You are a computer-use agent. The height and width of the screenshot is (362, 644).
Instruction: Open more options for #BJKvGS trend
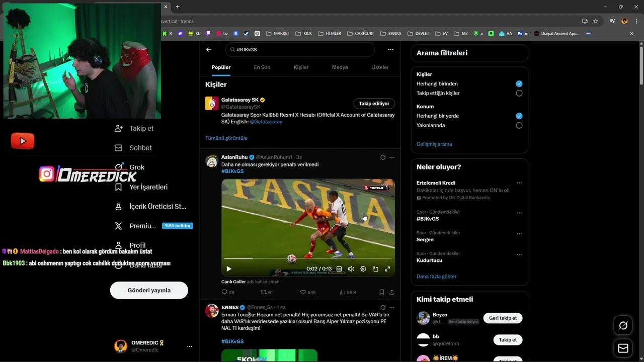[x=519, y=213]
